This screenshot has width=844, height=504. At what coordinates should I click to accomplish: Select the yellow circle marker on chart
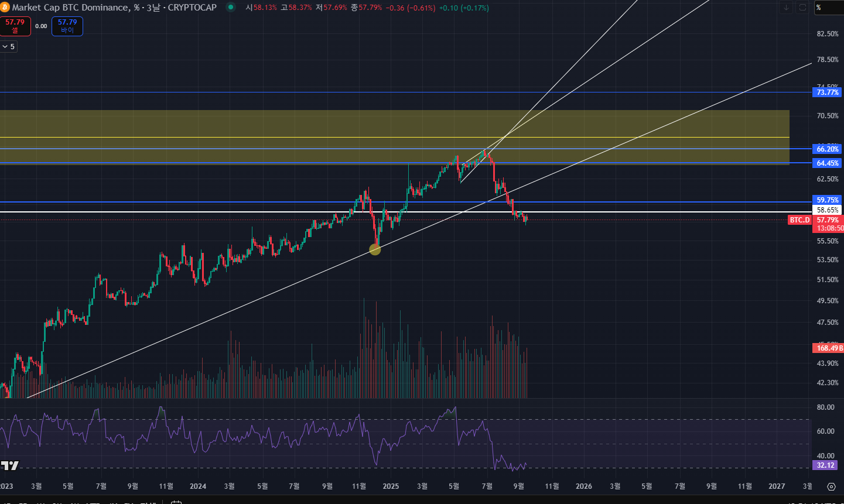pyautogui.click(x=375, y=249)
